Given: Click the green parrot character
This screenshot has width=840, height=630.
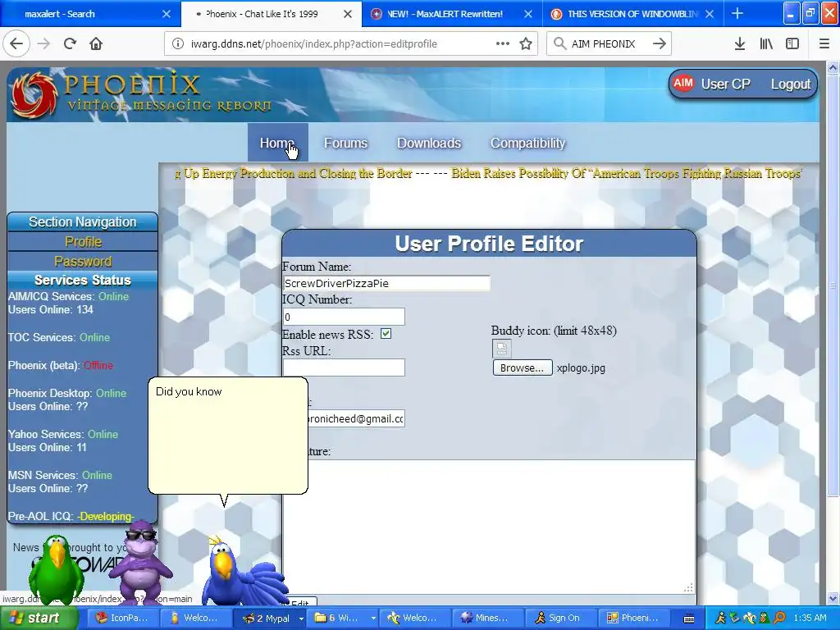Looking at the screenshot, I should tap(56, 570).
